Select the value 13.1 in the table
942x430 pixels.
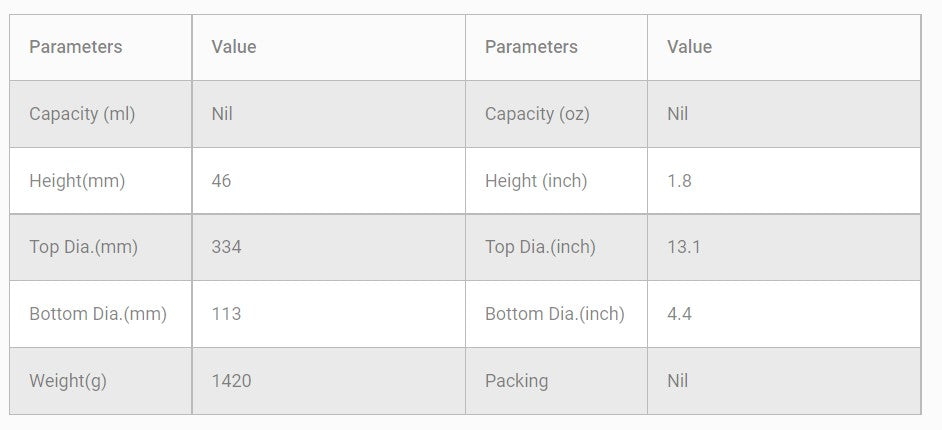683,247
